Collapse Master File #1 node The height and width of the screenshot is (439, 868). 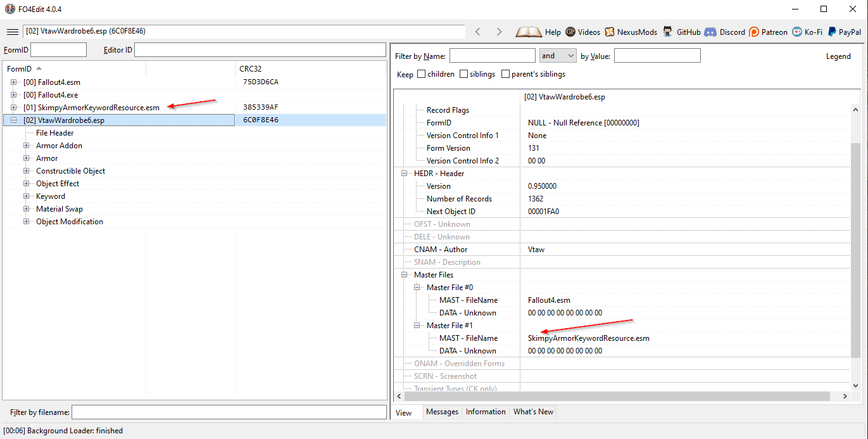(417, 326)
